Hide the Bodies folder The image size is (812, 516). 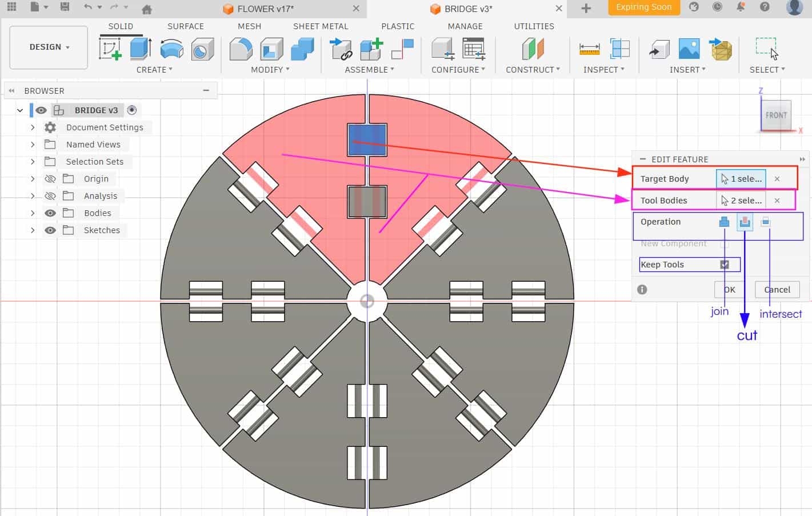coord(50,213)
